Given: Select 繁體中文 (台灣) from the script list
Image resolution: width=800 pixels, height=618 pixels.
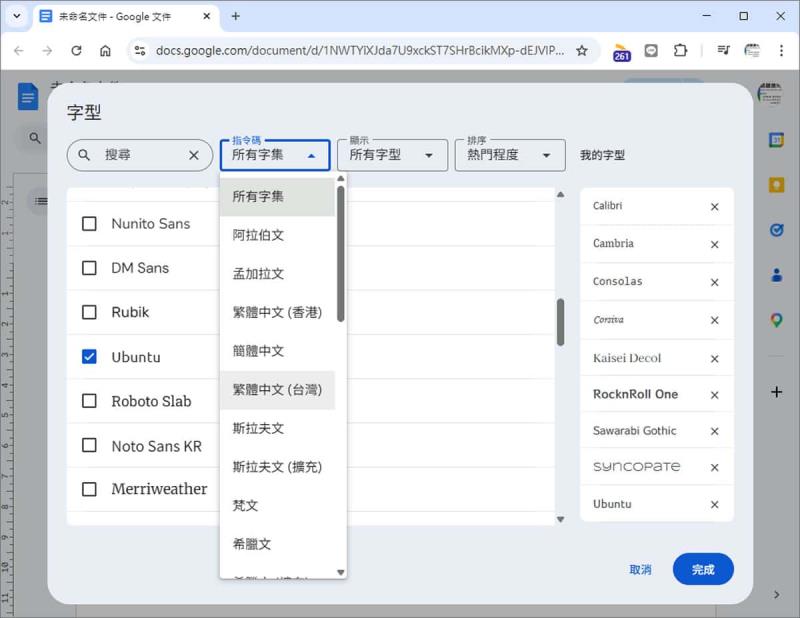Looking at the screenshot, I should point(278,388).
